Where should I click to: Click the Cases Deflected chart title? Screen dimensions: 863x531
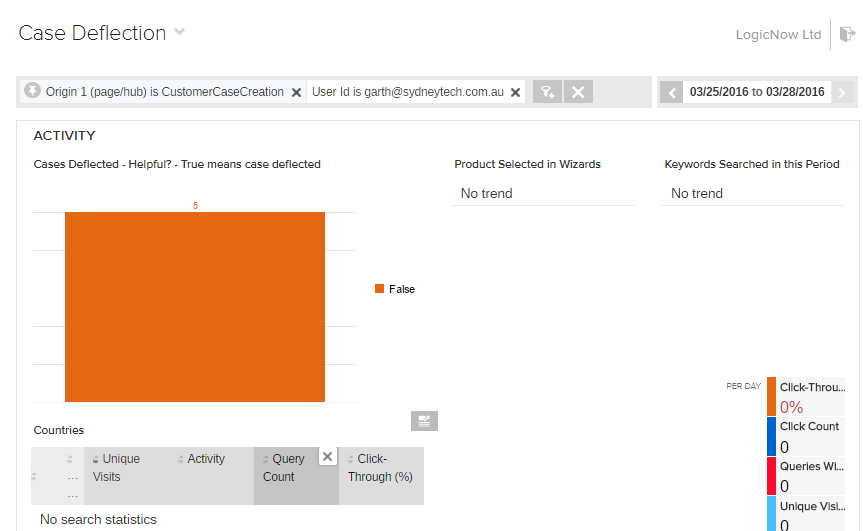(x=177, y=164)
